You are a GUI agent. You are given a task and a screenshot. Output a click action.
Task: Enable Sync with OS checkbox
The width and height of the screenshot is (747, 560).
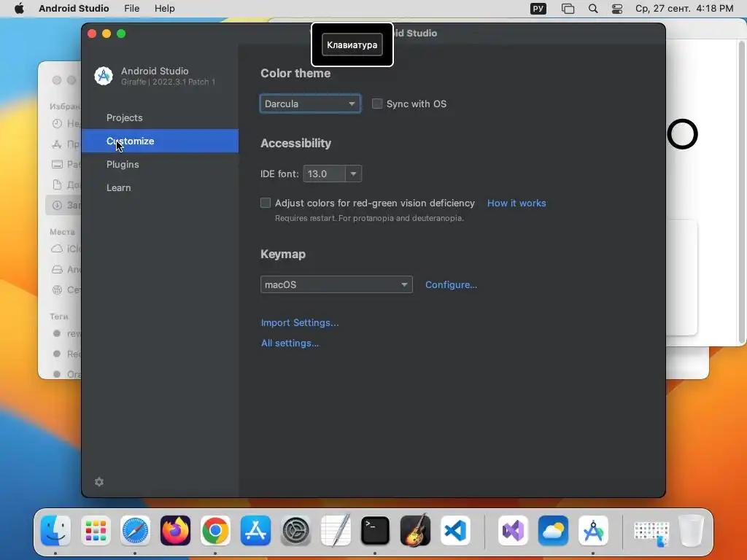(x=377, y=104)
